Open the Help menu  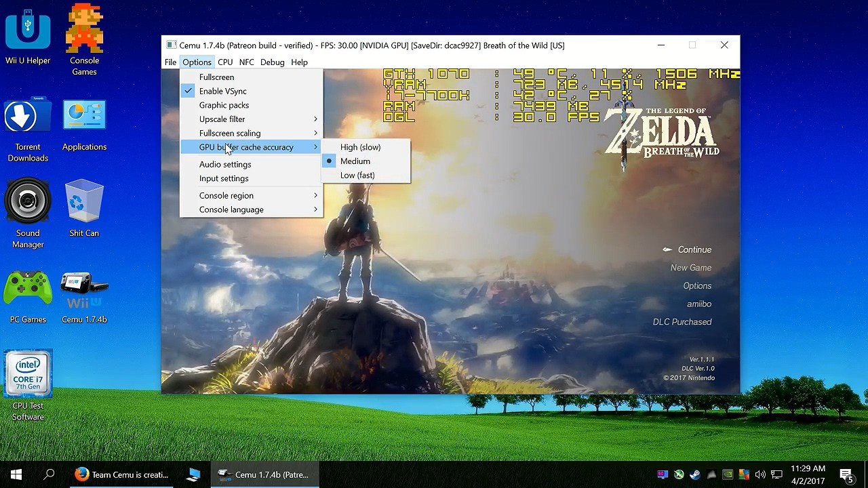299,62
